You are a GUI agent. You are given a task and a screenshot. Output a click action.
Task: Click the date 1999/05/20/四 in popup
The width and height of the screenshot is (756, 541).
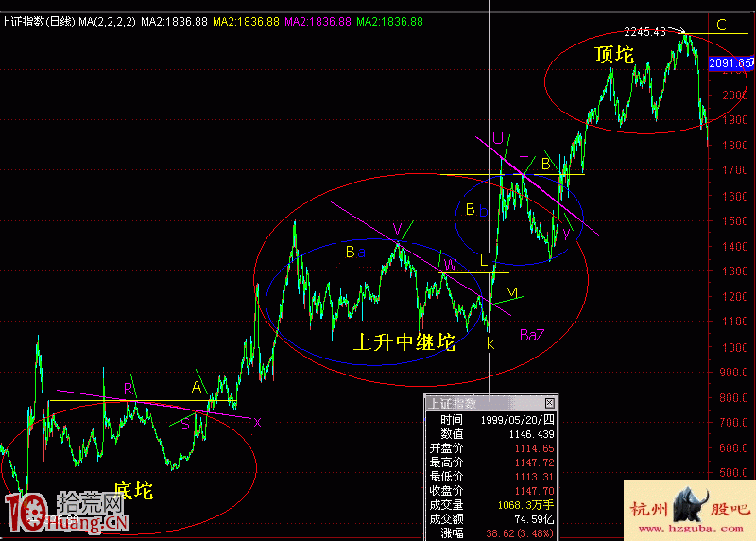(517, 420)
